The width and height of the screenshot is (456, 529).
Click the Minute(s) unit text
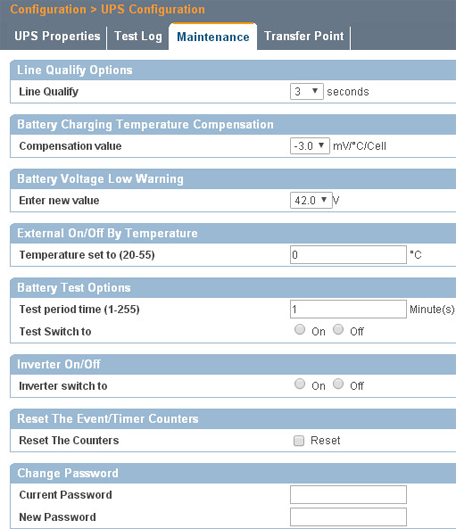point(432,309)
